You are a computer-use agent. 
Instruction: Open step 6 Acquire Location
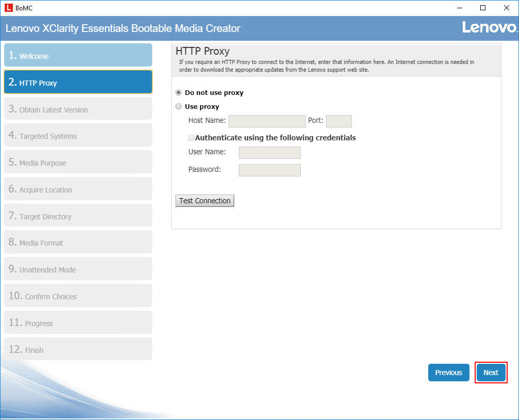click(78, 189)
